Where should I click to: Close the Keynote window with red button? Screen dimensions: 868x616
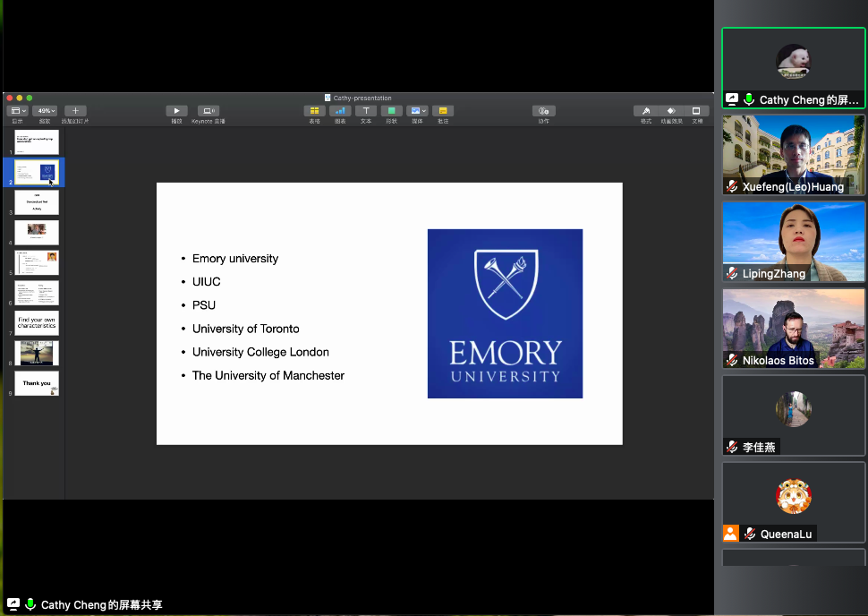point(10,98)
